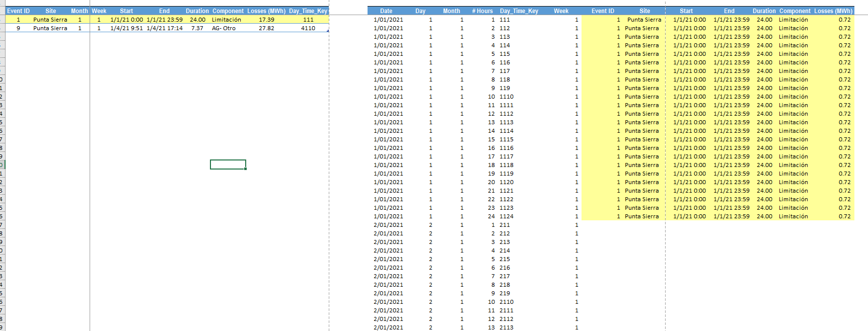
Task: Click Day_Time_Key cell 1118
Action: (x=507, y=165)
